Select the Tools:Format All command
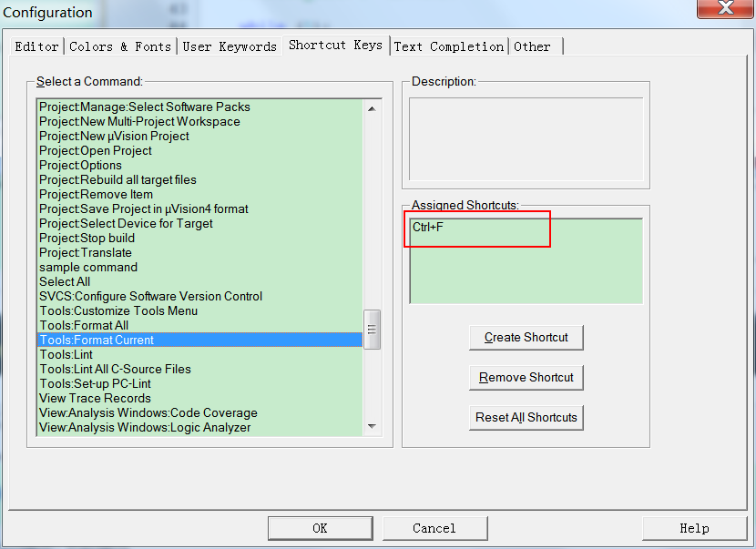The width and height of the screenshot is (756, 549). (x=84, y=325)
